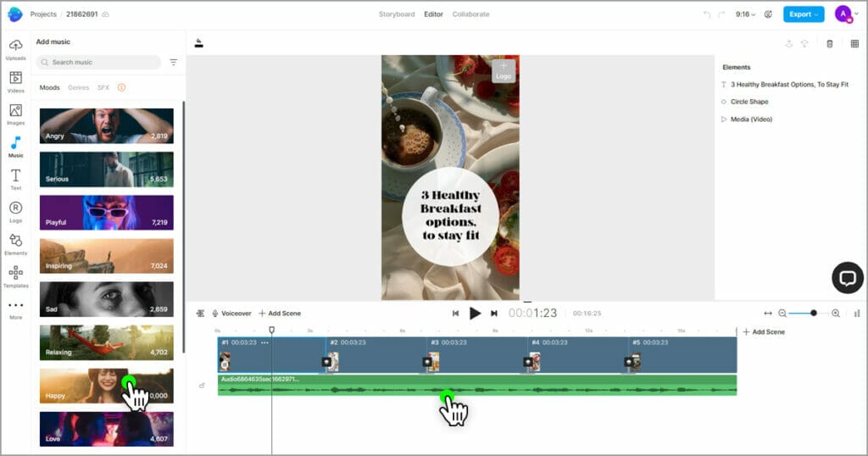Screen dimensions: 868x456
Task: Switch to the Editor tab
Action: pos(433,14)
